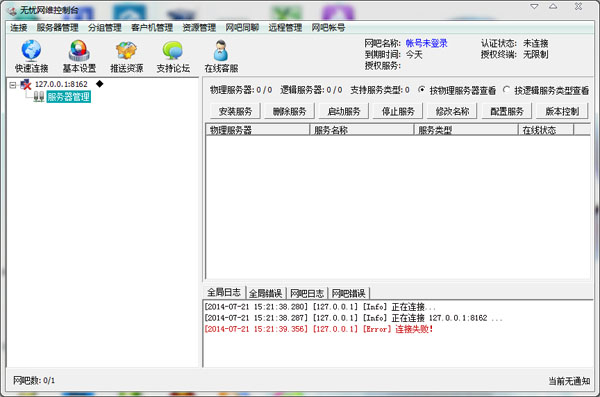The width and height of the screenshot is (600, 397).
Task: Click the 物理服务器: 0/0 counter text
Action: click(x=241, y=90)
